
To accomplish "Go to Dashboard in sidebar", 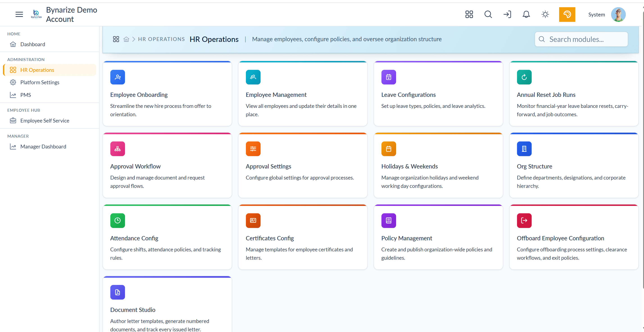I will click(x=50, y=44).
